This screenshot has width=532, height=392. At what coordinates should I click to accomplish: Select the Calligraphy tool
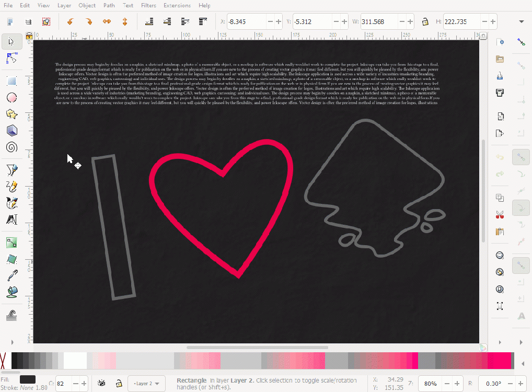pyautogui.click(x=11, y=203)
